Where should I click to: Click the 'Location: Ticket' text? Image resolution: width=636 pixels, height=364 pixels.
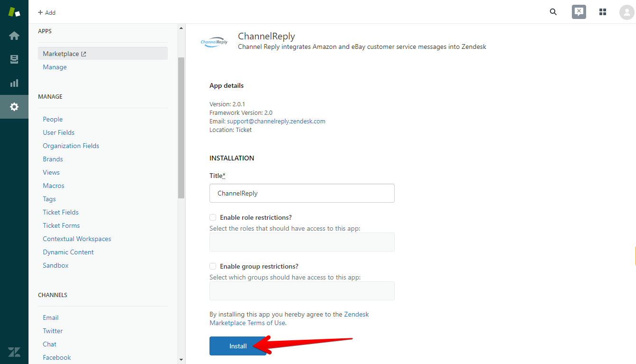pos(230,130)
